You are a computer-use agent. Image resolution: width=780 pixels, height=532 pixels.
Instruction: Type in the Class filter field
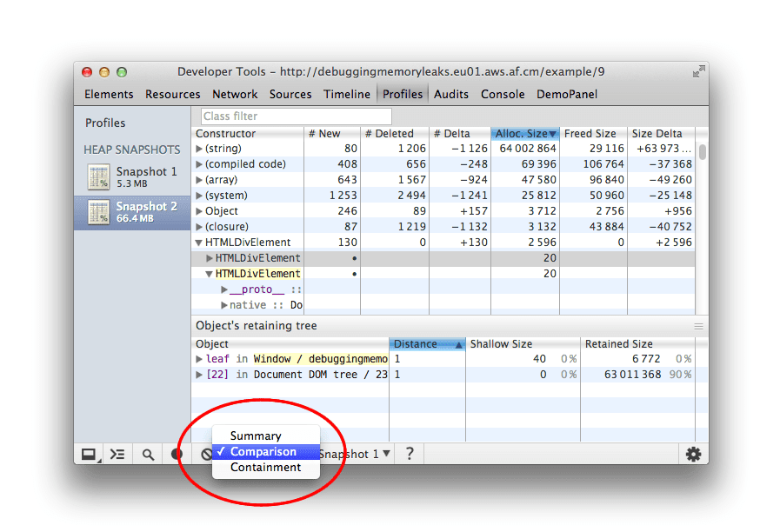point(296,115)
